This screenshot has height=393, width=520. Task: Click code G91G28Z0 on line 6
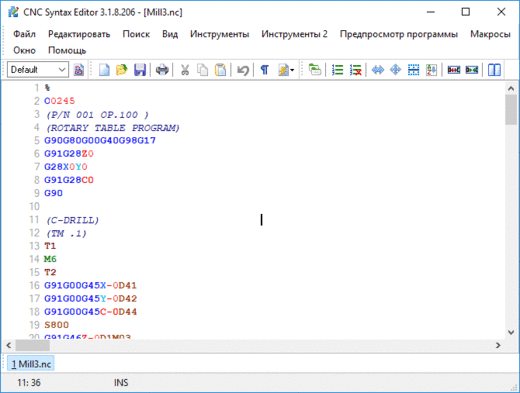coord(69,154)
